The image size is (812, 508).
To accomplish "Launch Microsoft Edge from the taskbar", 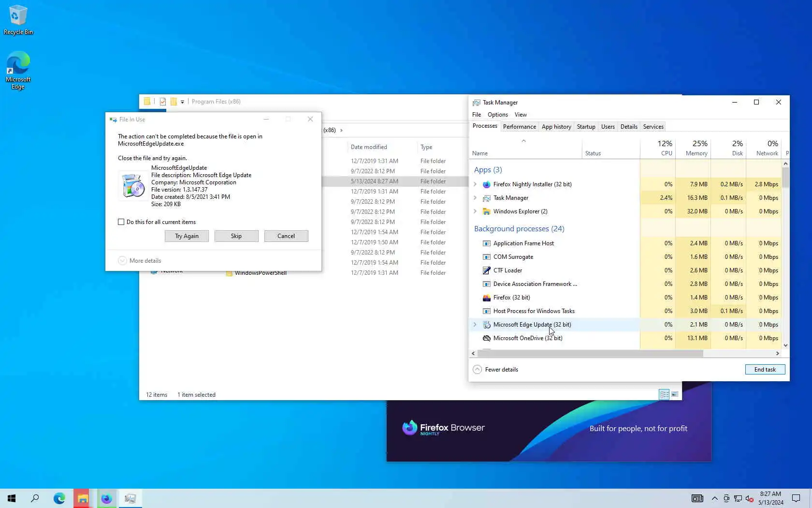I will 59,498.
